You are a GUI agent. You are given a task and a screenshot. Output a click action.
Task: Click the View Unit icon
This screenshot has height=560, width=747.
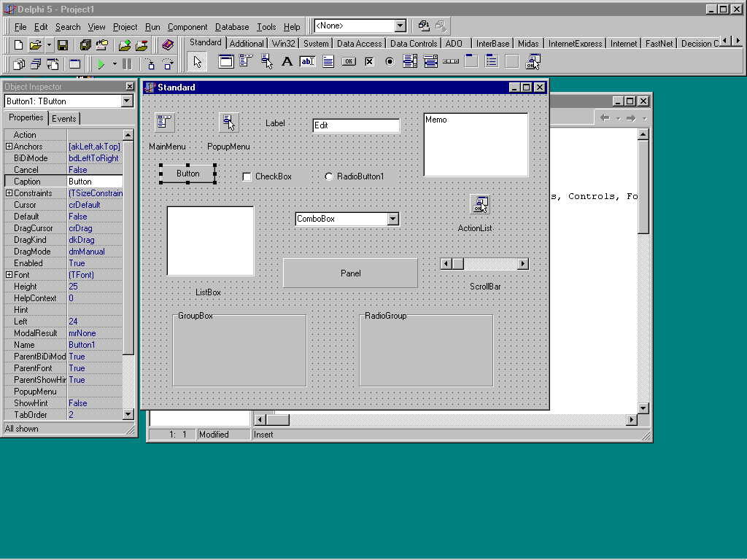[x=18, y=63]
